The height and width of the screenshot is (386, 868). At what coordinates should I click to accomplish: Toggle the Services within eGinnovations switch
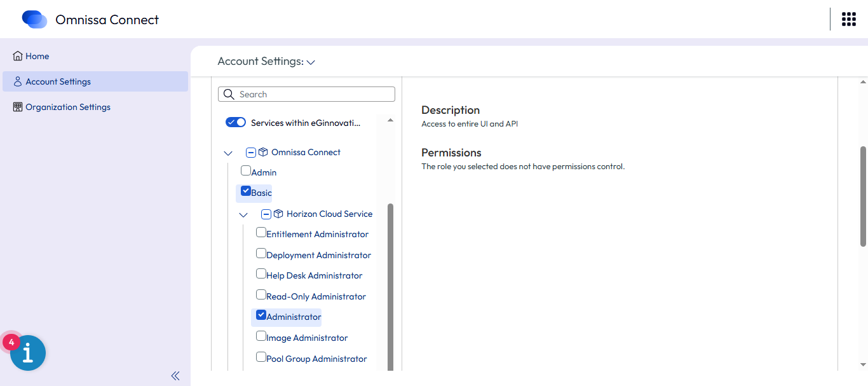tap(236, 122)
